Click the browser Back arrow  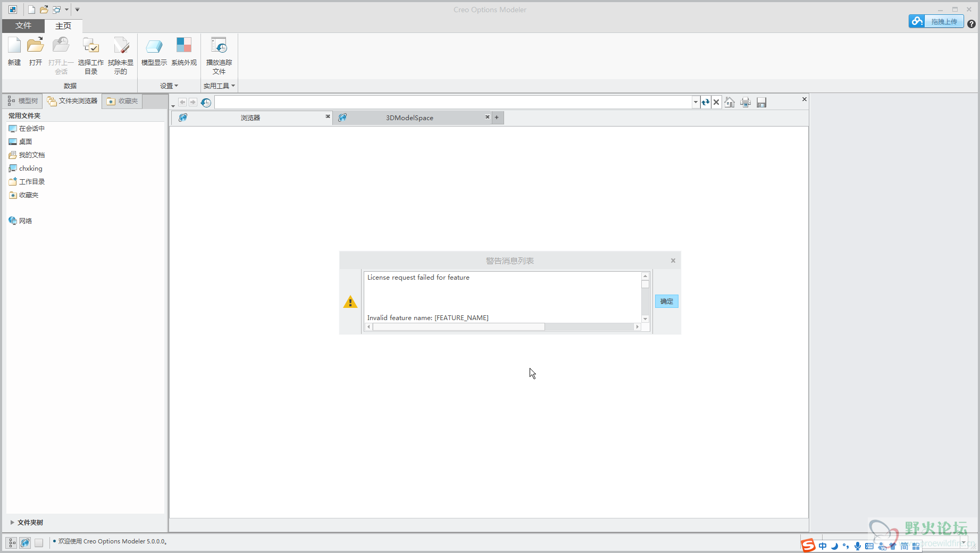pyautogui.click(x=182, y=102)
